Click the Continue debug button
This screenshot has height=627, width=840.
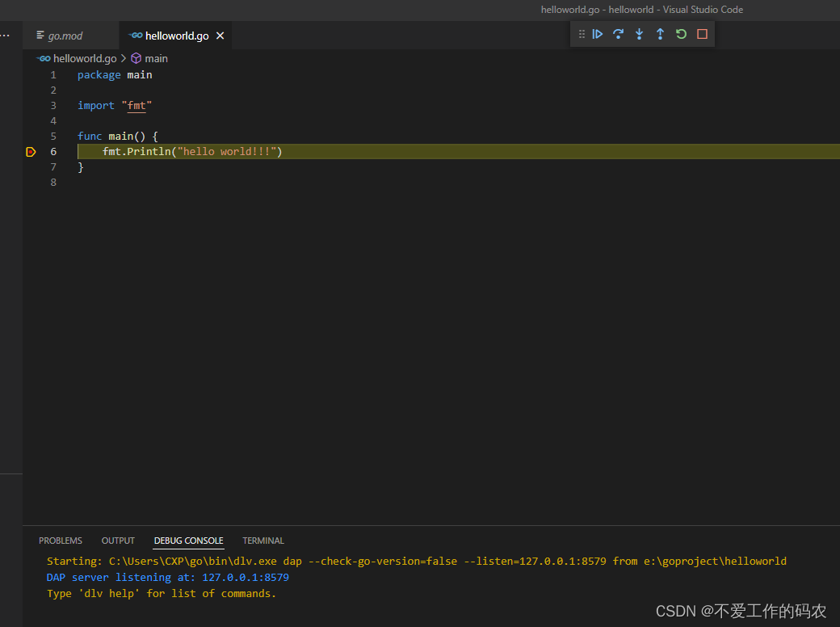click(598, 34)
